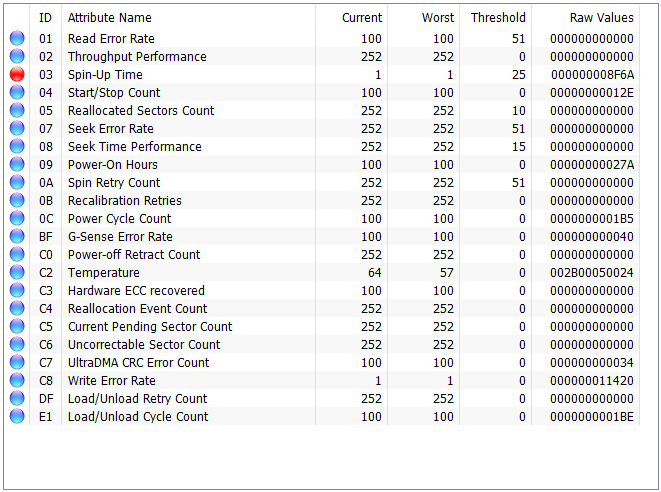Select the Recalibration Retries attribute name

point(125,200)
